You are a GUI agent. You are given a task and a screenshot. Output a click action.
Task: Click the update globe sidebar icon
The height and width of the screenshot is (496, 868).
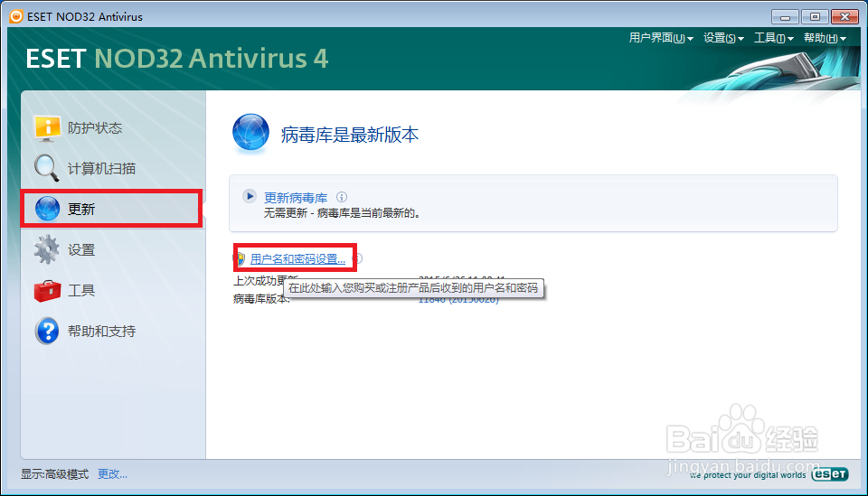click(47, 209)
